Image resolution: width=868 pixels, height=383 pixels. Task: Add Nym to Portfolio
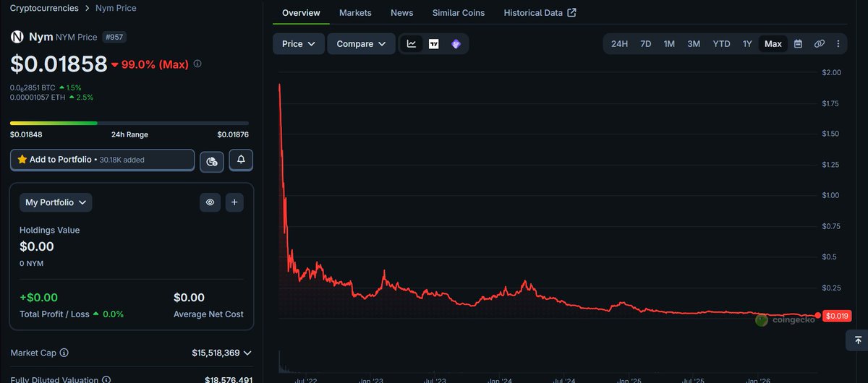[103, 160]
